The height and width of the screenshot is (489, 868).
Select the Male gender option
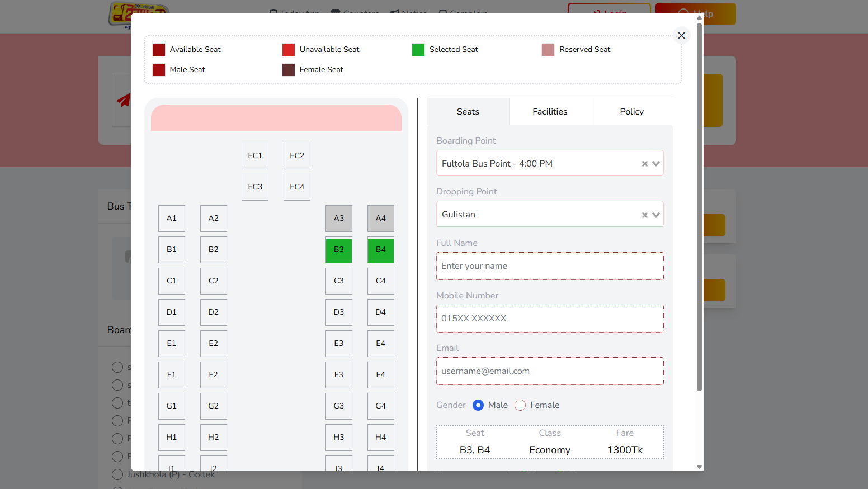[478, 405]
